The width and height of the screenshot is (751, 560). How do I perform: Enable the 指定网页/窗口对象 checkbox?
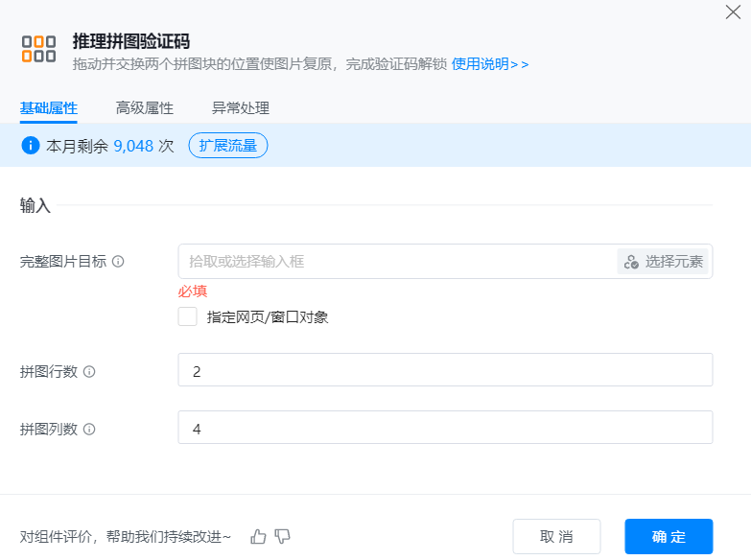pos(188,316)
